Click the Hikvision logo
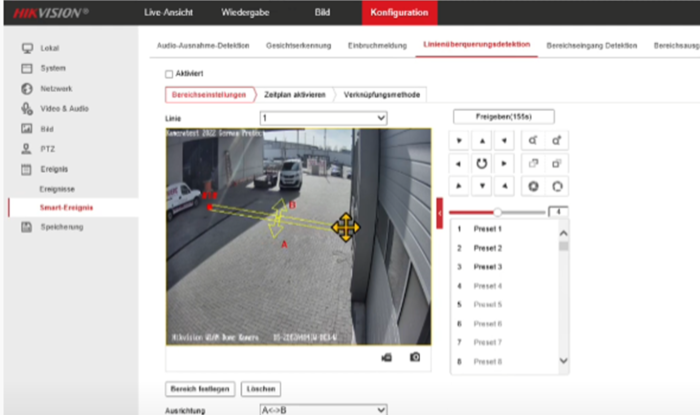 tap(50, 13)
